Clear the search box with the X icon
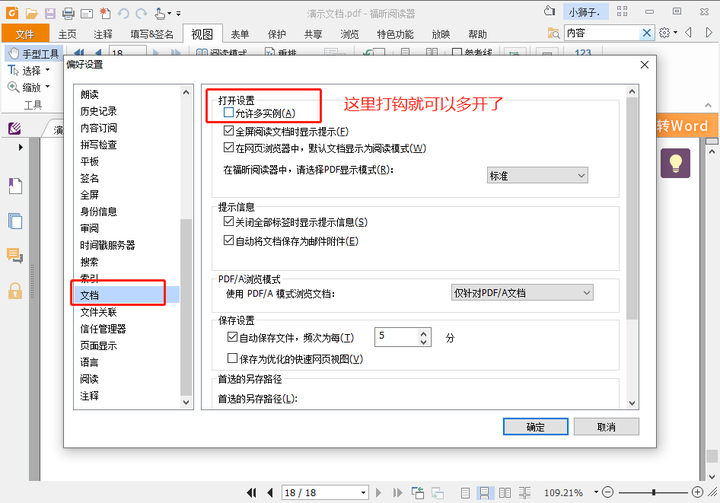Image resolution: width=720 pixels, height=503 pixels. pyautogui.click(x=647, y=33)
